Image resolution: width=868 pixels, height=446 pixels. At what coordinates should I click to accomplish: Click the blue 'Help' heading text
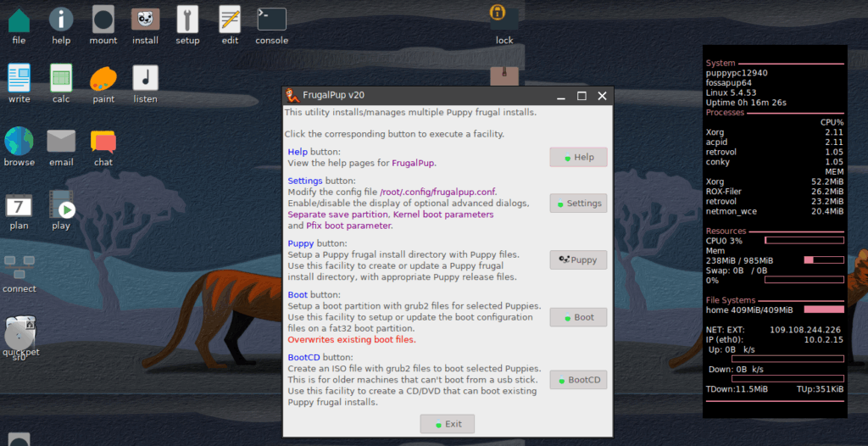[298, 152]
